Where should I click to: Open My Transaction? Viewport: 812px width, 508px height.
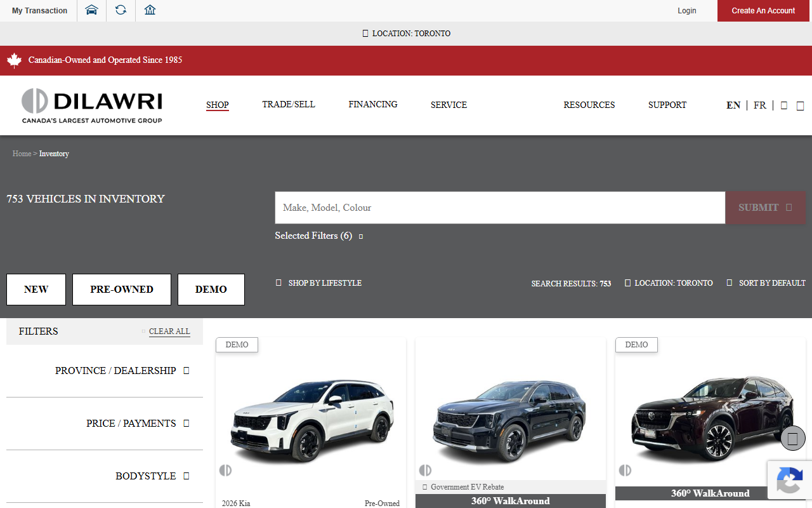pyautogui.click(x=39, y=11)
